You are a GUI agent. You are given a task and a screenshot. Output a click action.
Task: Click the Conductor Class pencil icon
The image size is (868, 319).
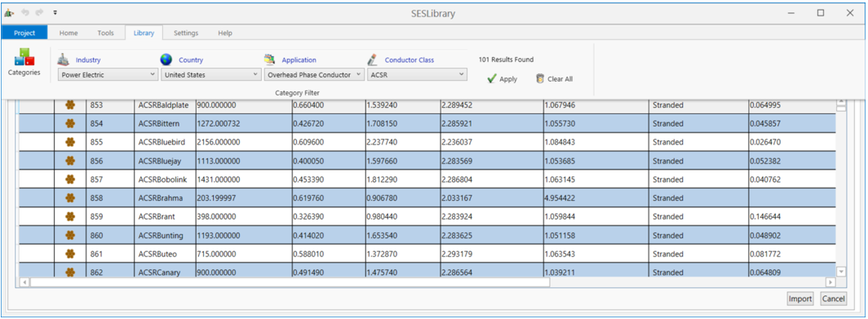(x=373, y=60)
